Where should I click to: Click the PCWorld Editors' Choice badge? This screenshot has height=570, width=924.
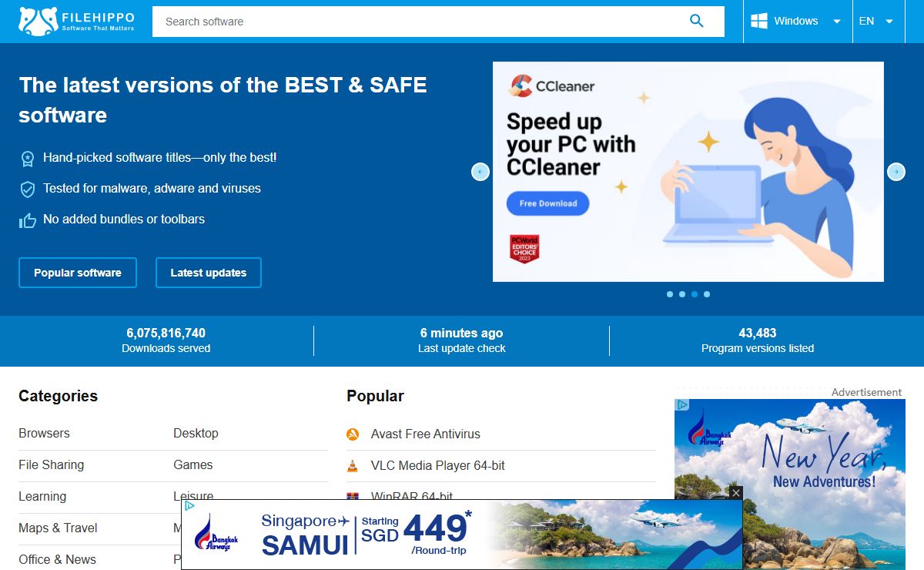coord(524,250)
